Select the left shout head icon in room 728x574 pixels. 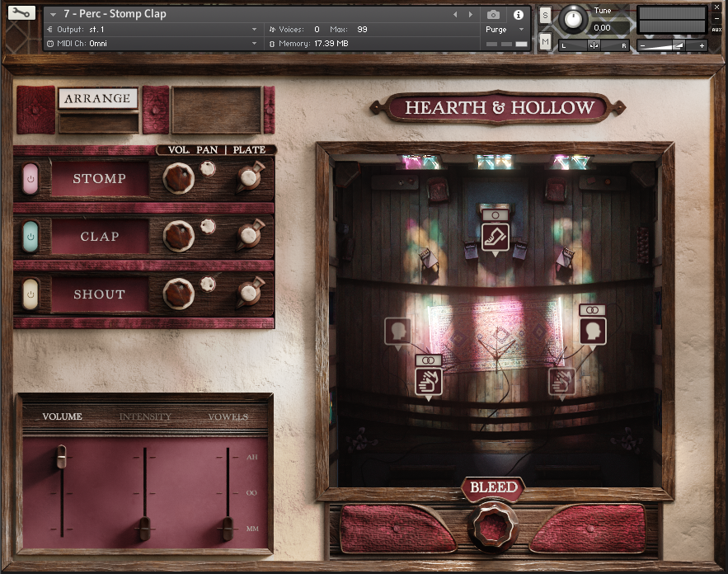[x=398, y=331]
